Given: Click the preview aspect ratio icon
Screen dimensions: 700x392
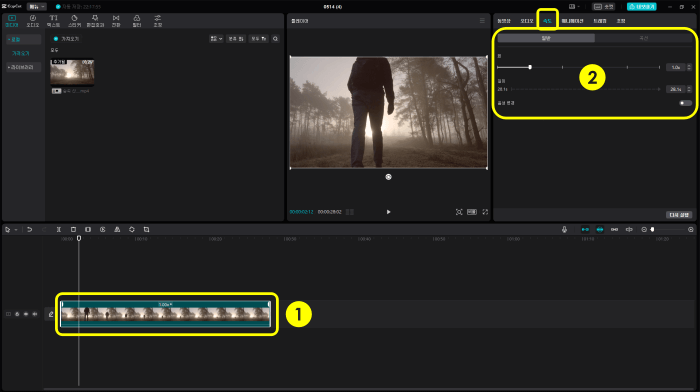Looking at the screenshot, I should [x=472, y=212].
